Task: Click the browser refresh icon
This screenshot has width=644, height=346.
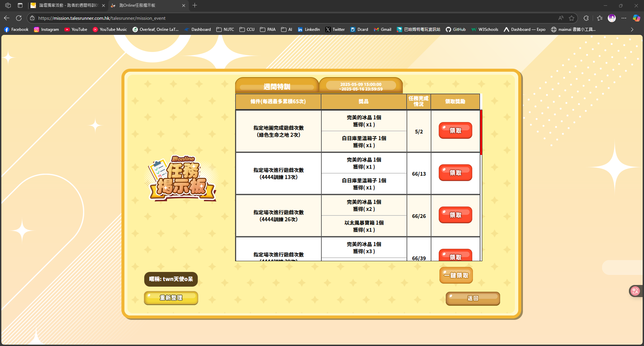Action: pyautogui.click(x=19, y=18)
